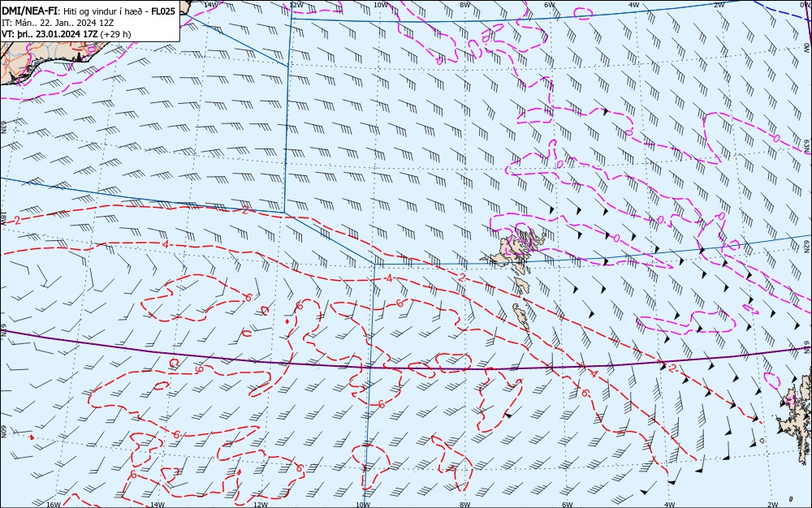Click the '18W' longitude label

click(3, 217)
